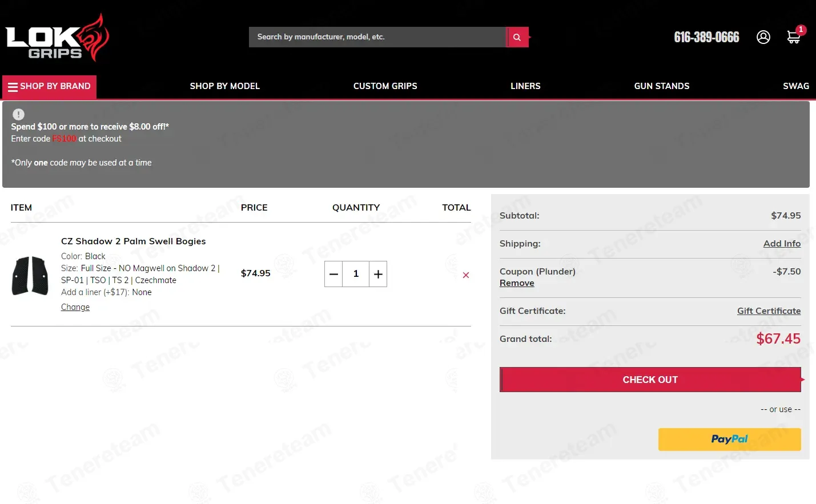
Task: Click the phone number 616-389-0666
Action: click(707, 37)
